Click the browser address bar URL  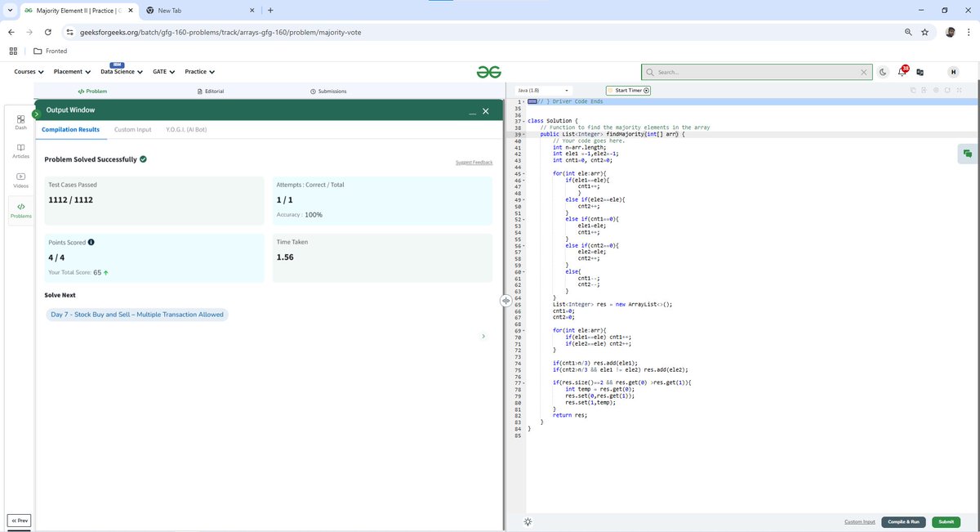(x=220, y=32)
